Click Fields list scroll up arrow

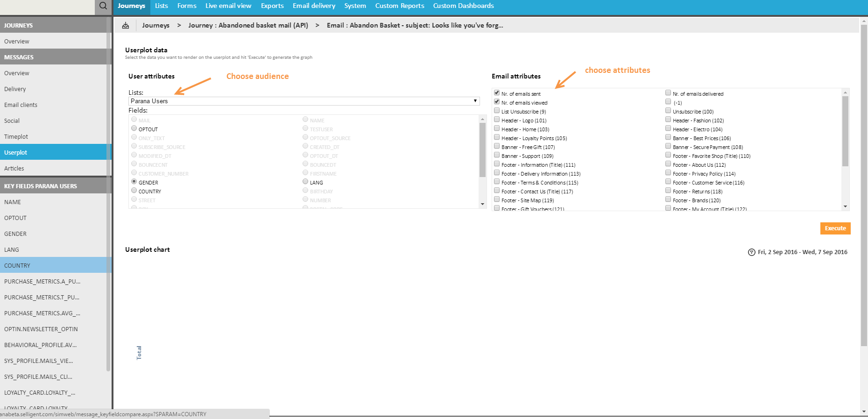tap(482, 120)
